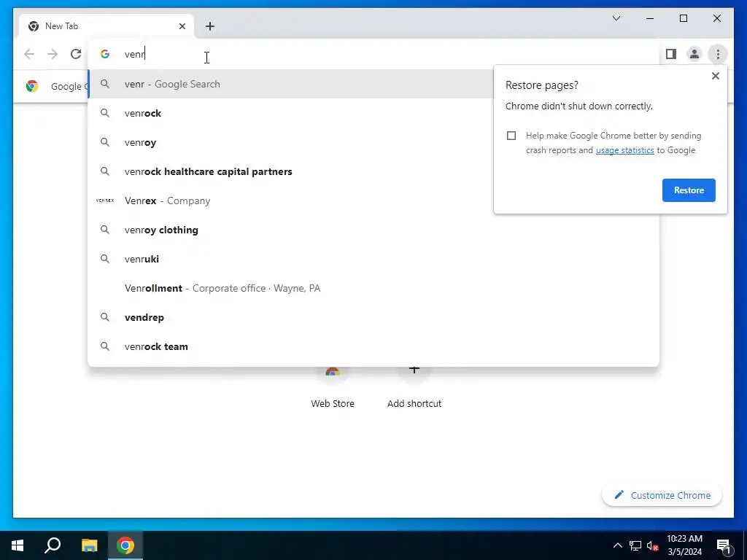Select the New Tab tab
Viewport: 747px width, 560px height.
(x=107, y=26)
